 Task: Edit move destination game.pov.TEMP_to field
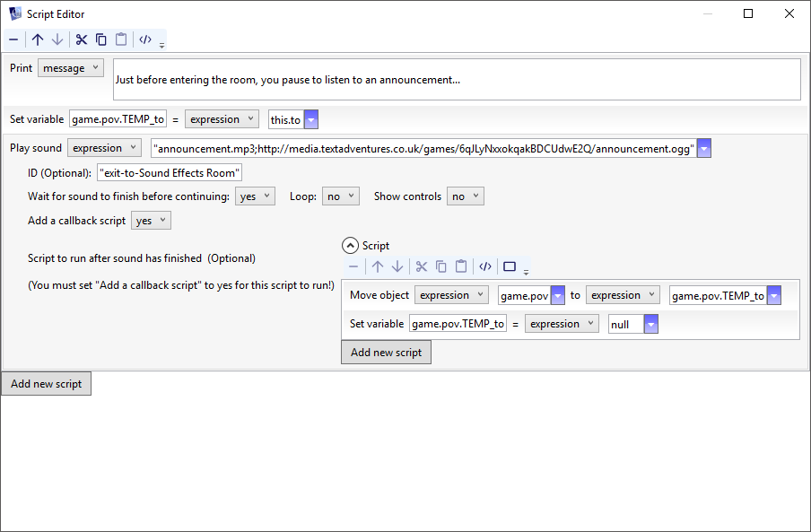718,296
